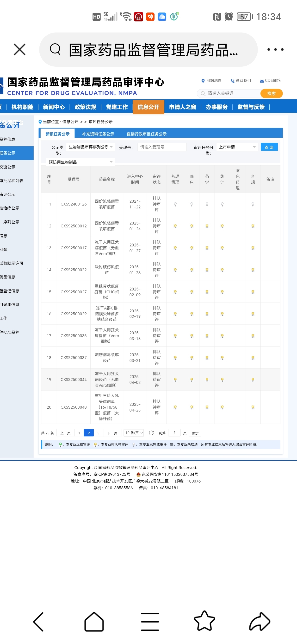Open 信息公开 navigation menu
The image size is (297, 644).
pos(148,107)
